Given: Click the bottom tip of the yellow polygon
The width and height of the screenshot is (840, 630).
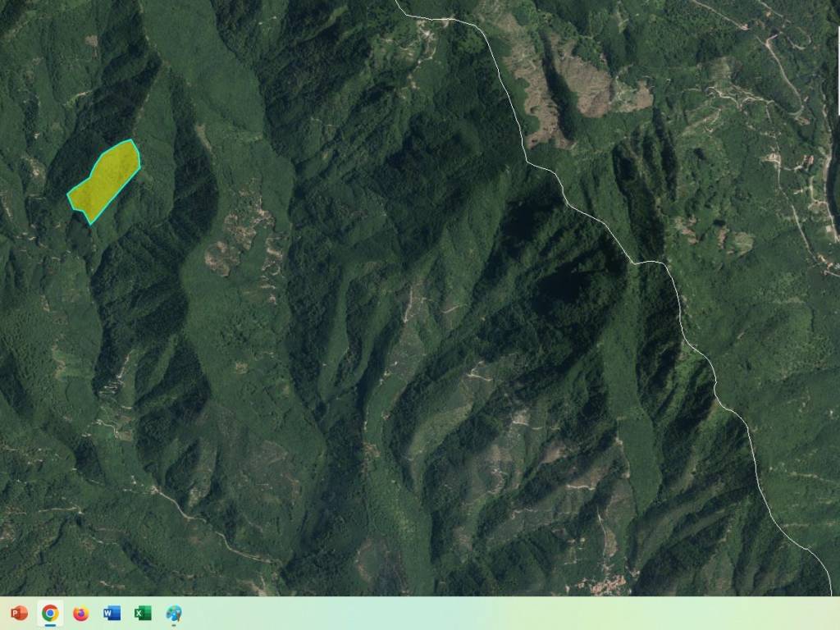Looking at the screenshot, I should point(89,223).
